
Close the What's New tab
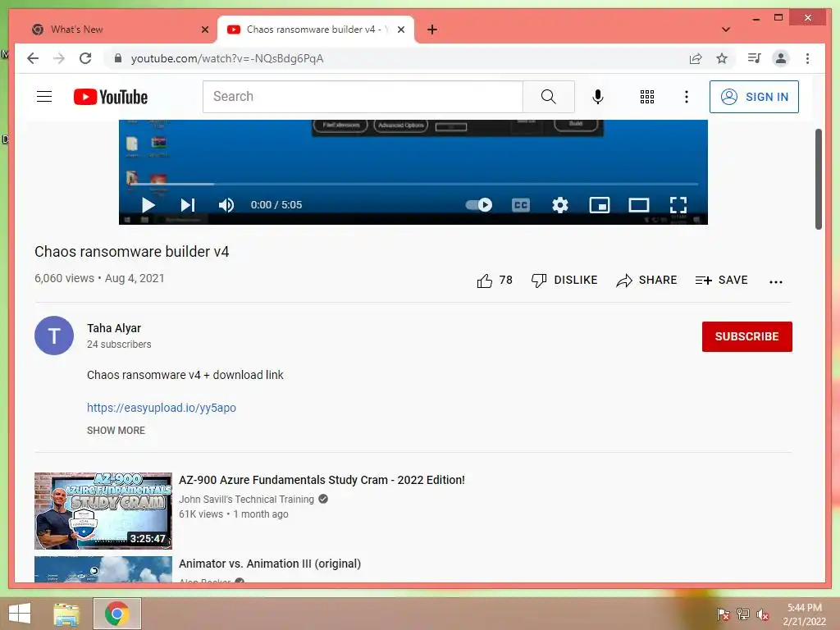pyautogui.click(x=204, y=30)
